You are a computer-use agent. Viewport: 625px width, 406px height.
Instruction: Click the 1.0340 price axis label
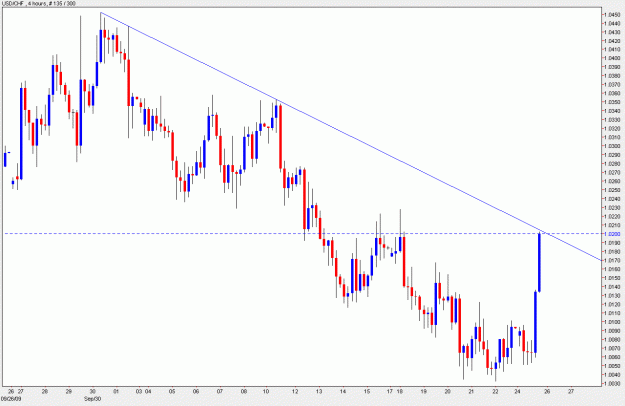pyautogui.click(x=612, y=111)
